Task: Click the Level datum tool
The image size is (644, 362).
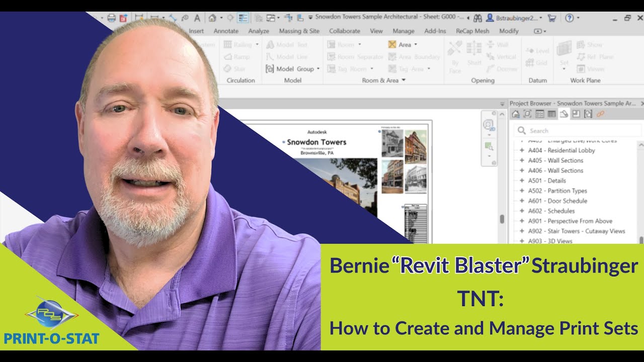Action: 537,51
